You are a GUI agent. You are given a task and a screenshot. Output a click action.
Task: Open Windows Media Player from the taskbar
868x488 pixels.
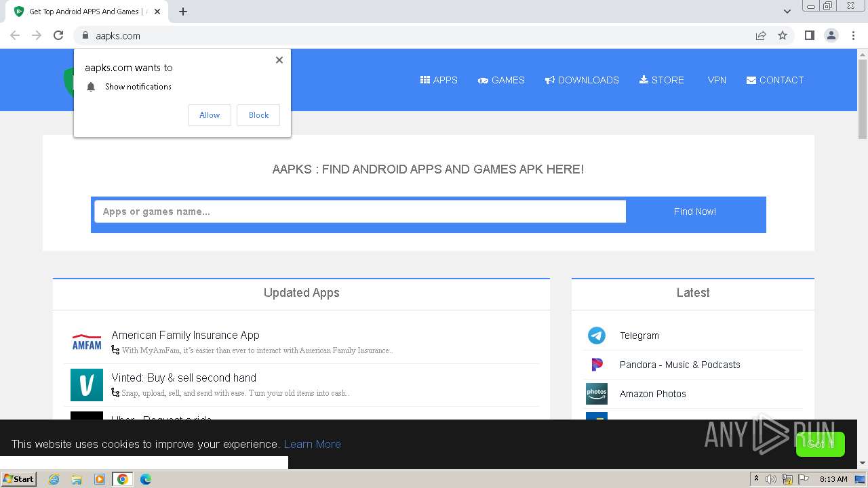point(100,479)
